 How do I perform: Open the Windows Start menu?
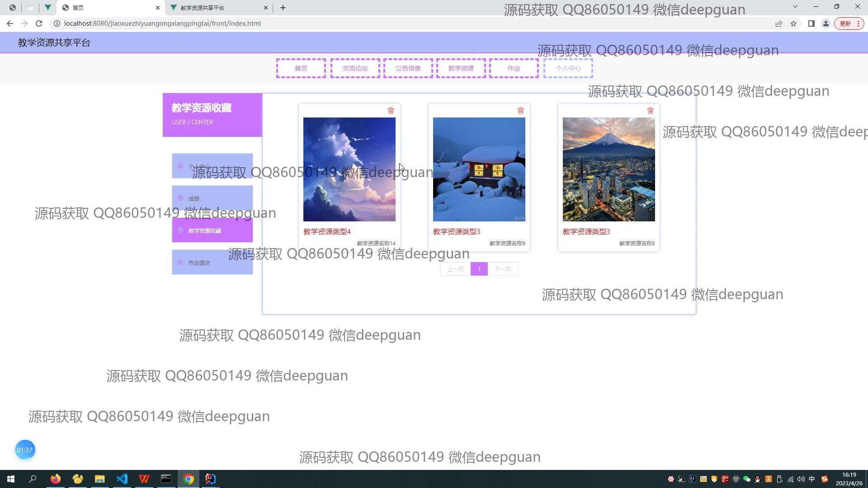point(11,479)
